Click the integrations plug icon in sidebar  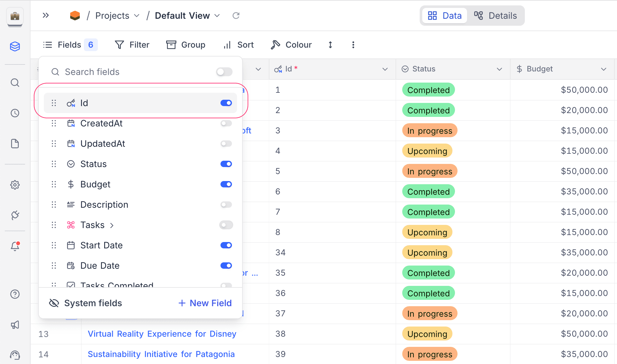pos(15,215)
